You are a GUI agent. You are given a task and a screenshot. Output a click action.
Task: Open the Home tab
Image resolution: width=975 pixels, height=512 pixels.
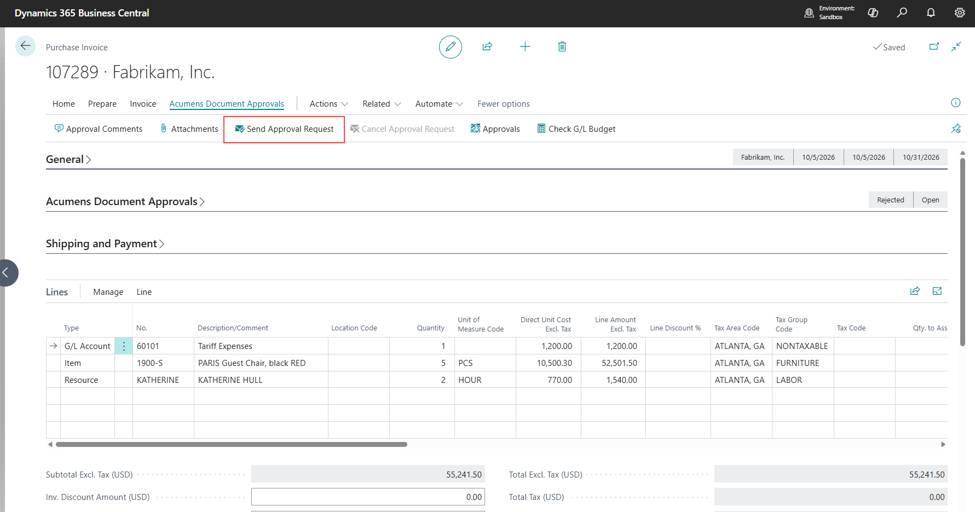click(63, 104)
